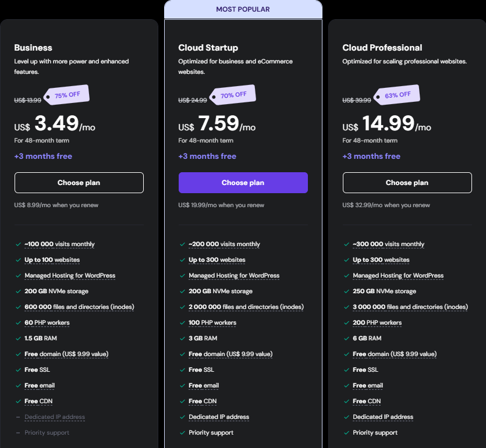Click checkmark beside Cloud Professional '6 GB RAM'
The height and width of the screenshot is (448, 486).
346,339
